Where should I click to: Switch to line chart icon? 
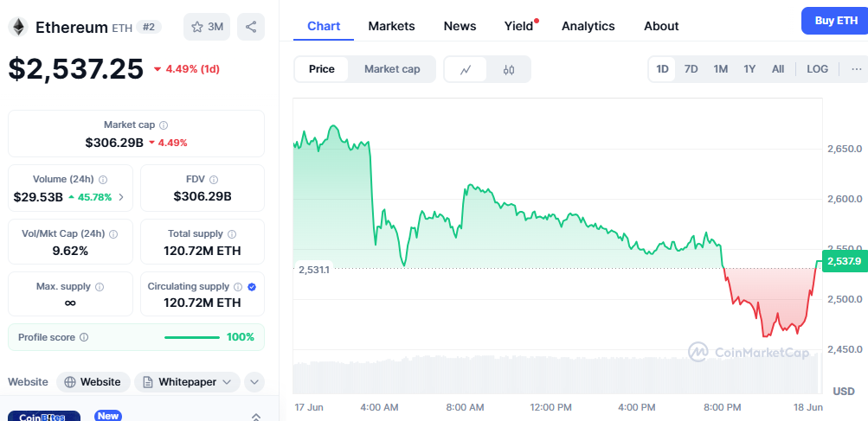click(466, 69)
